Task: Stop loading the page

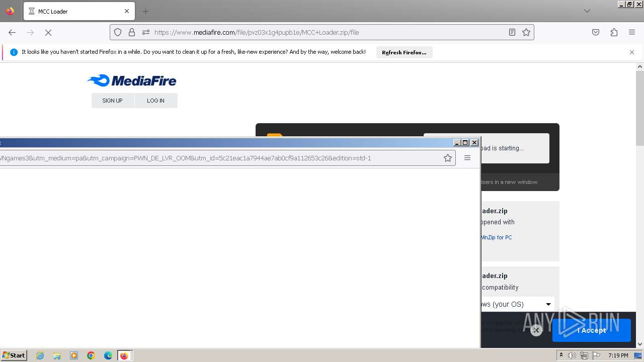Action: (48, 32)
